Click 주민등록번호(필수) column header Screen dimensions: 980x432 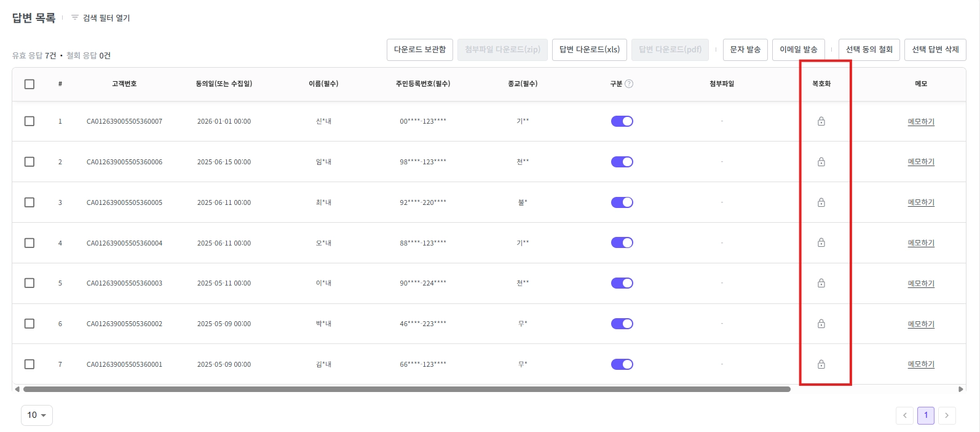click(x=423, y=84)
